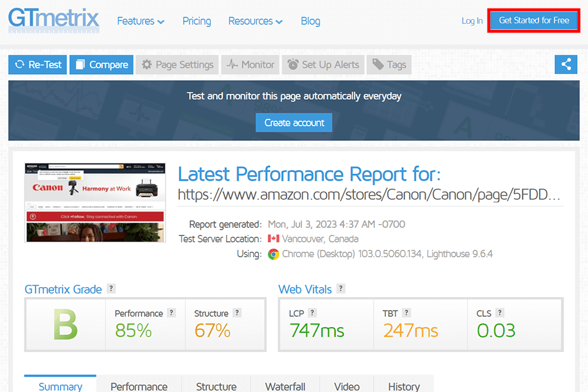Open the Video tab

click(x=347, y=384)
